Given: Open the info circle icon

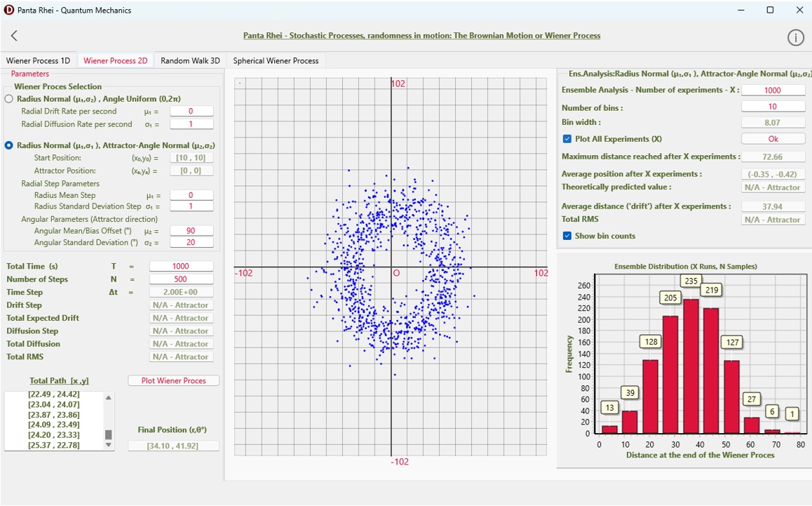Looking at the screenshot, I should [x=795, y=37].
